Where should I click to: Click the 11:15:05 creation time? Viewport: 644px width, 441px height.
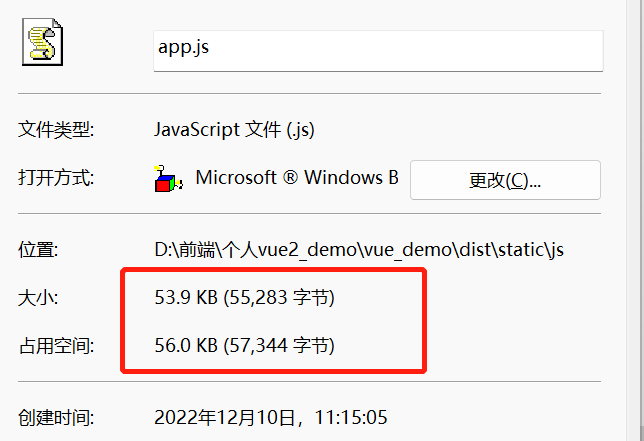351,418
